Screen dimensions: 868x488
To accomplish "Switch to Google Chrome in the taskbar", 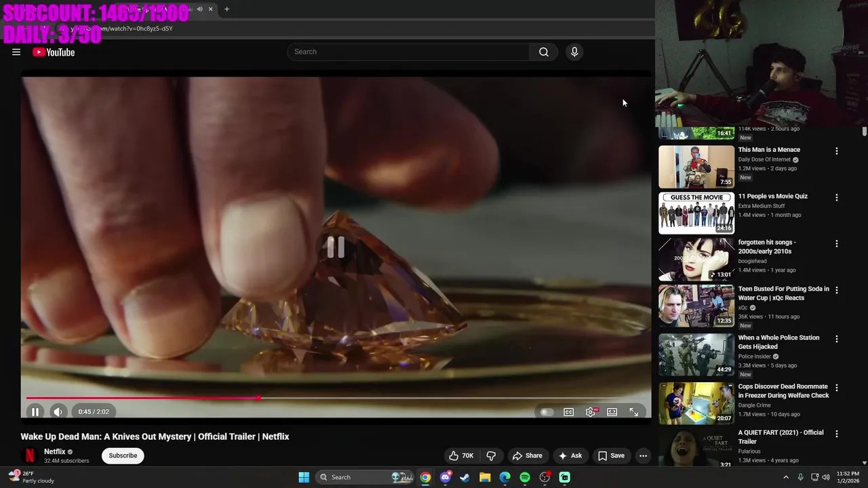I will point(425,477).
